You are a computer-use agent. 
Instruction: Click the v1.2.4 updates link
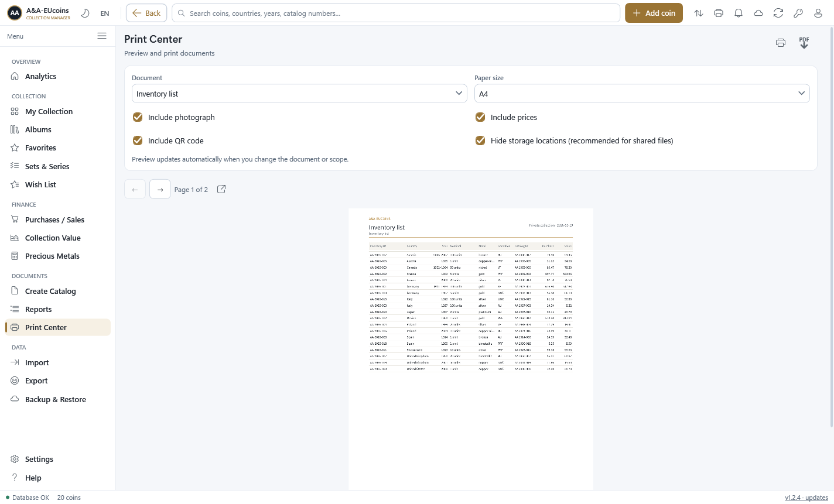[x=806, y=498]
